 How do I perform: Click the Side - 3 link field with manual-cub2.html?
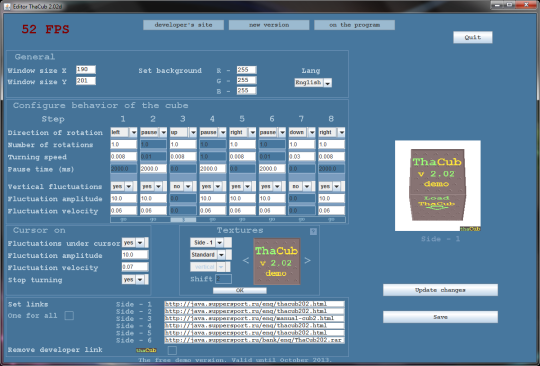(255, 318)
